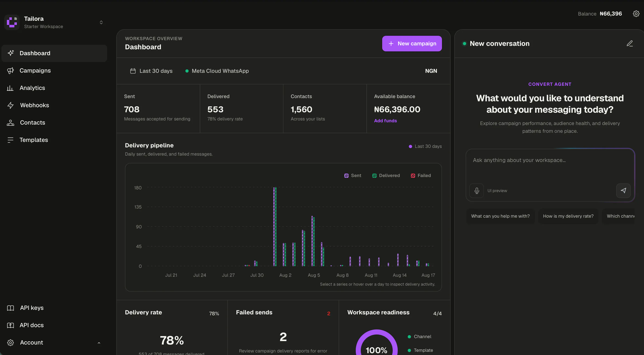Open Templates section
The image size is (644, 355).
[x=54, y=140]
